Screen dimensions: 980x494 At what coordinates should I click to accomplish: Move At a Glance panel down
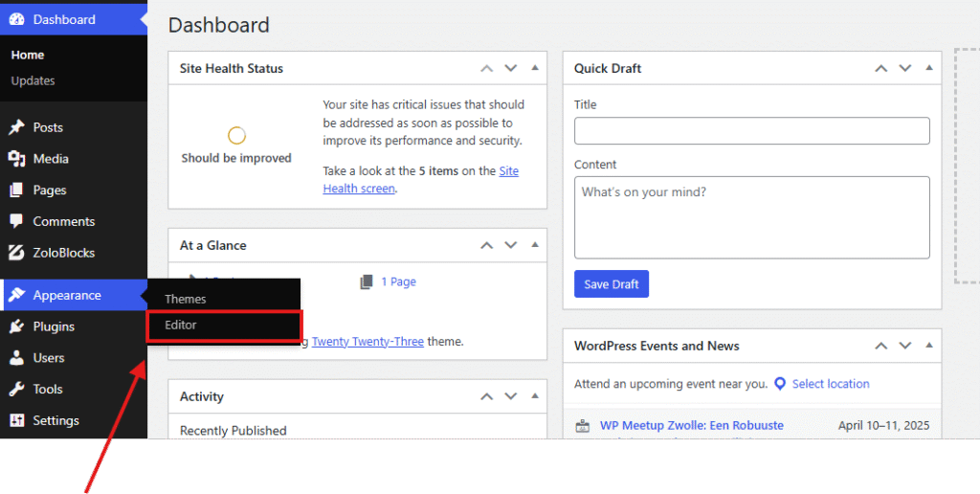coord(511,245)
